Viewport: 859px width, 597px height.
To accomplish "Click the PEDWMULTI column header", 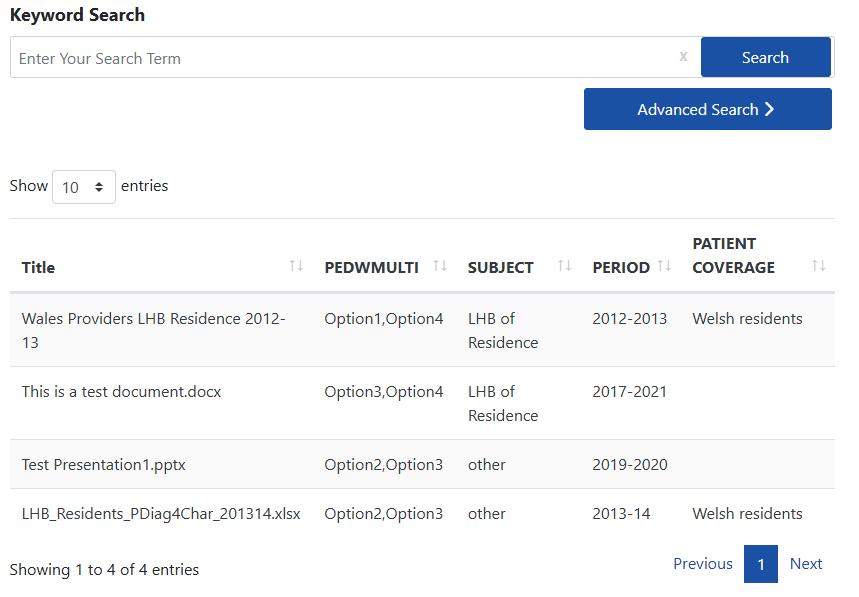I will tap(371, 267).
